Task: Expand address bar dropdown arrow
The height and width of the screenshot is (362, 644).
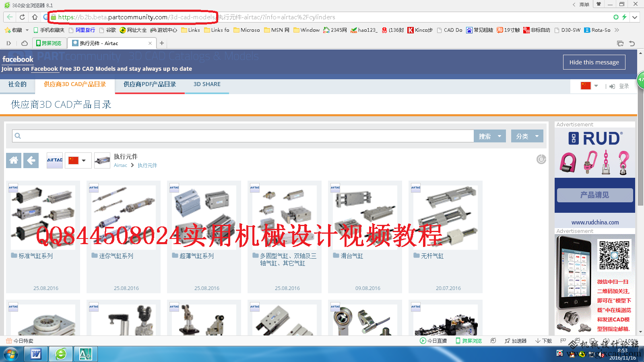Action: point(635,17)
